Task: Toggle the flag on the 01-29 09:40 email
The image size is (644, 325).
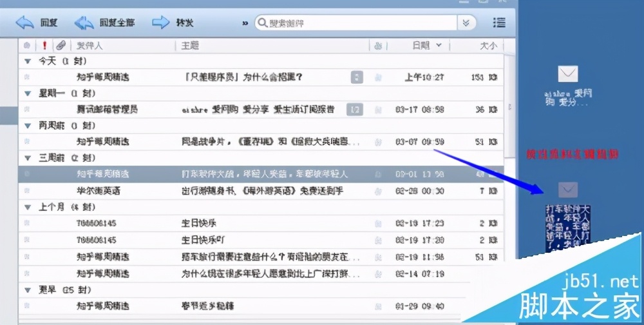Action: point(378,306)
